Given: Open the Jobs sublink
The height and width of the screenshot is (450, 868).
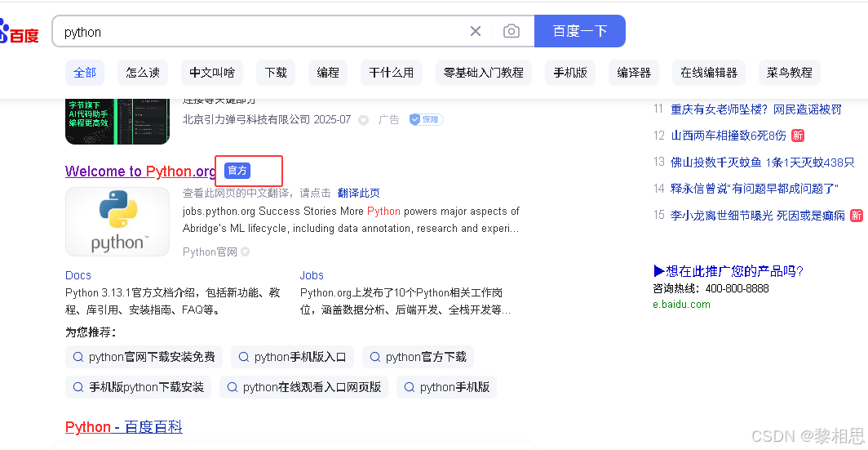Looking at the screenshot, I should (312, 275).
